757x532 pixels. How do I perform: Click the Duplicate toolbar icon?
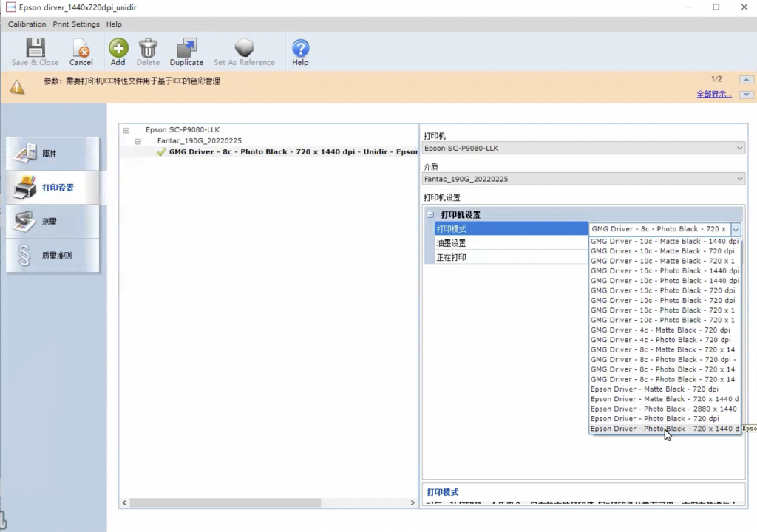point(186,48)
